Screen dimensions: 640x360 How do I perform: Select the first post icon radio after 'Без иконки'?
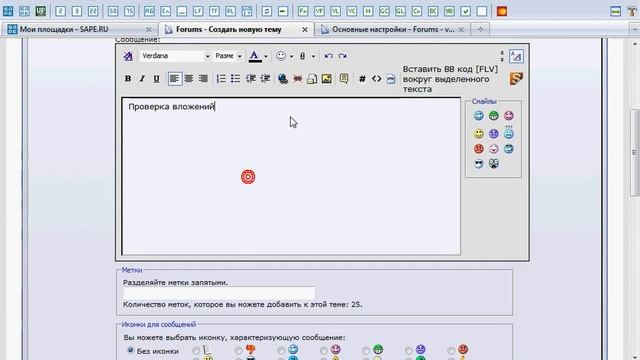[196, 351]
